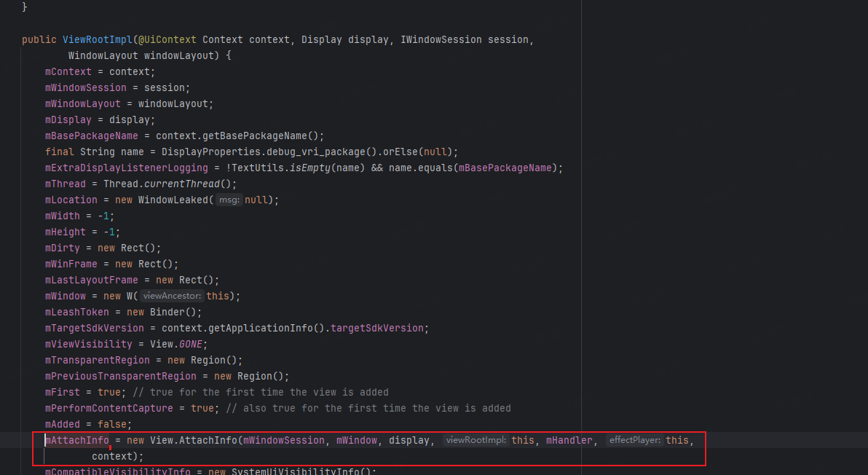Click IWindowSession parameter type

pyautogui.click(x=441, y=40)
